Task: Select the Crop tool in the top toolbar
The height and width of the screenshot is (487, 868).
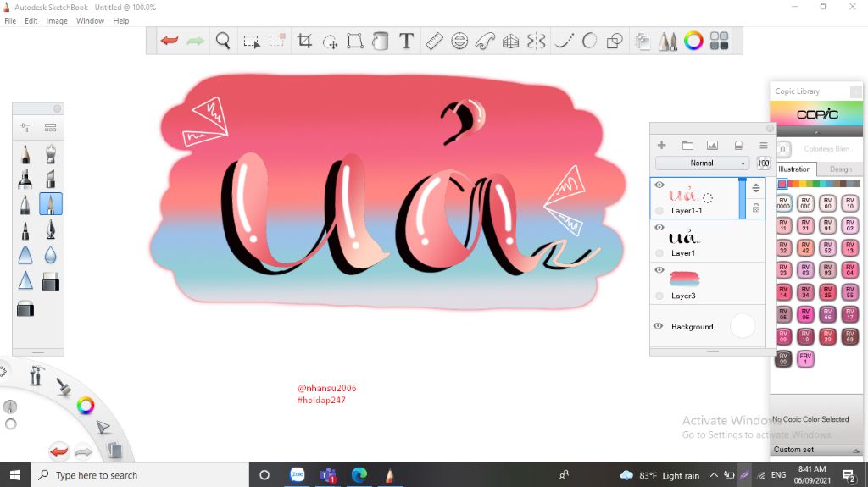Action: pos(304,41)
